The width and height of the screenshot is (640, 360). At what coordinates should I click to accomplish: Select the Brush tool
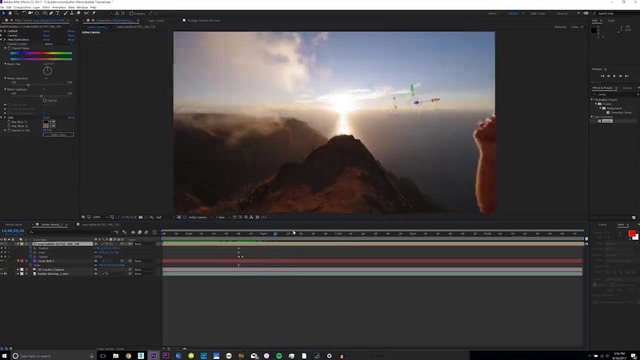coord(65,13)
